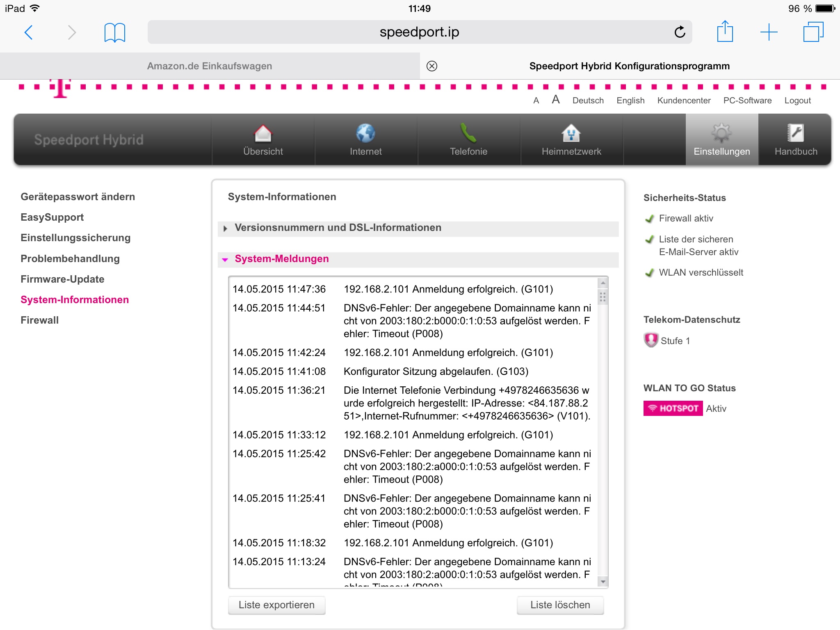Viewport: 840px width, 630px height.
Task: Click the Aktiv hotspot status text
Action: pos(716,409)
